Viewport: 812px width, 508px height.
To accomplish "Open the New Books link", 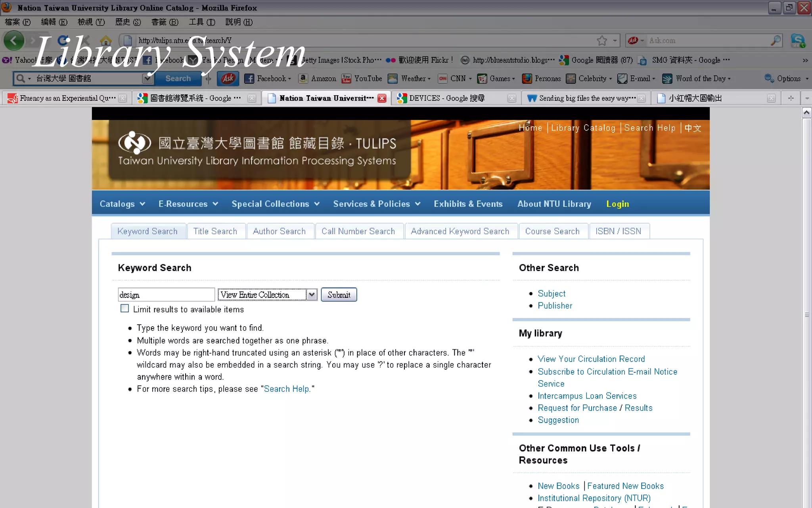I will point(558,486).
